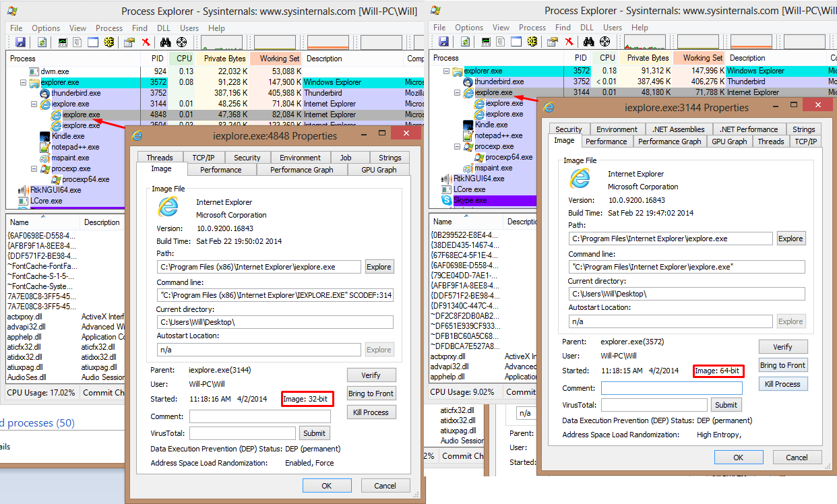
Task: Click red X Kill Process icon, left window
Action: [146, 42]
